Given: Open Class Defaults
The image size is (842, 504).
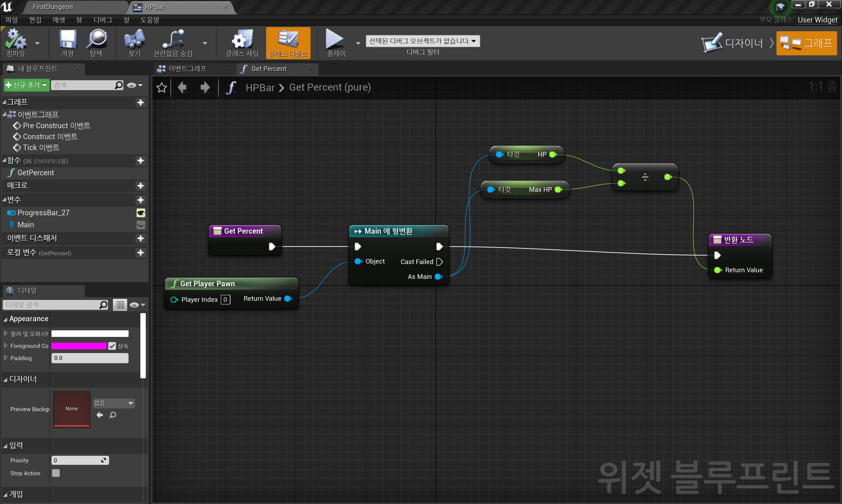Looking at the screenshot, I should (288, 43).
